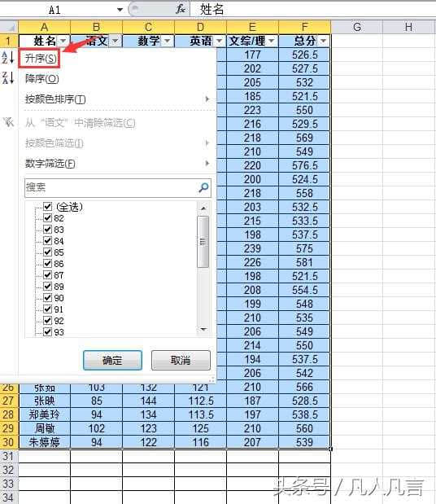Uncheck the 89 filter checkbox
The height and width of the screenshot is (504, 436).
[x=47, y=287]
